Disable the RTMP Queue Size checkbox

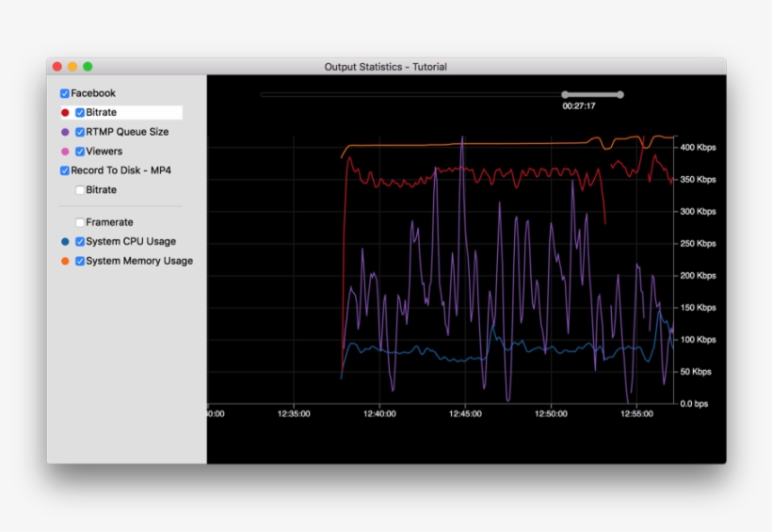click(80, 132)
